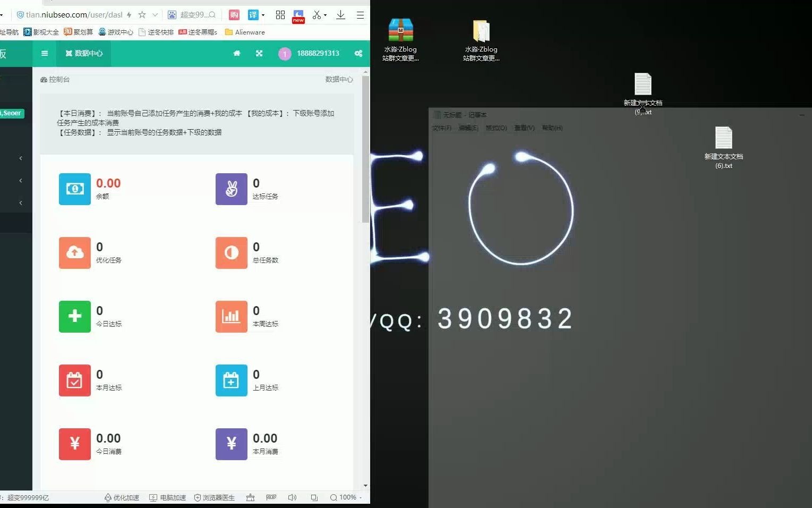Open the 100% zoom control in status bar
Viewport: 812px width, 508px height.
(346, 497)
